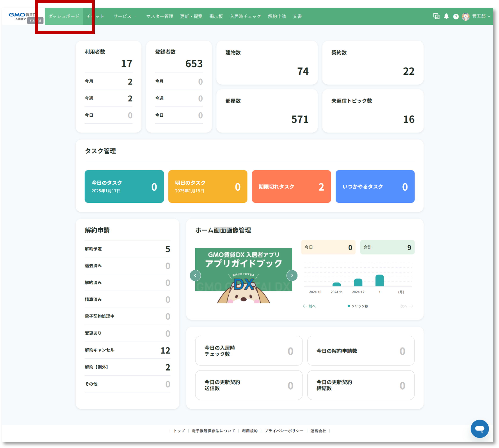Expand the 管五郎 user menu
Viewport: 499px width, 448px height.
point(481,16)
